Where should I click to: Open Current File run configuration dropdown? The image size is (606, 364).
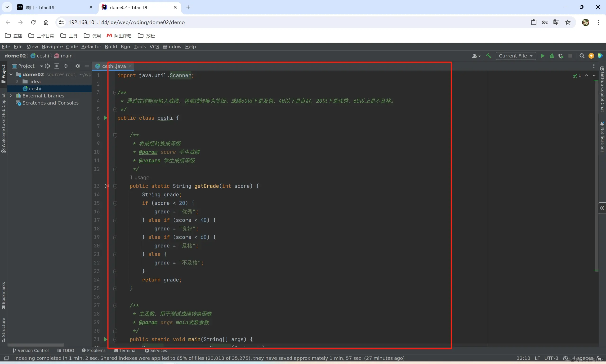click(x=515, y=56)
